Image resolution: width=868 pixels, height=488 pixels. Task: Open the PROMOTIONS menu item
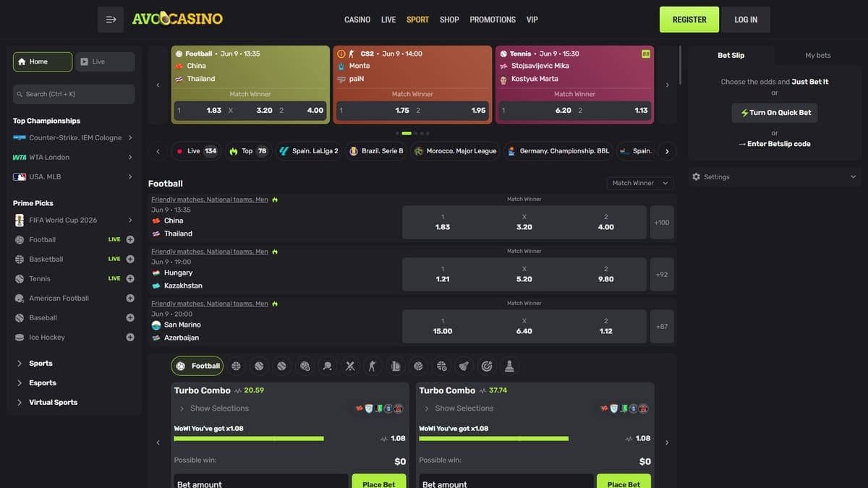(x=493, y=20)
